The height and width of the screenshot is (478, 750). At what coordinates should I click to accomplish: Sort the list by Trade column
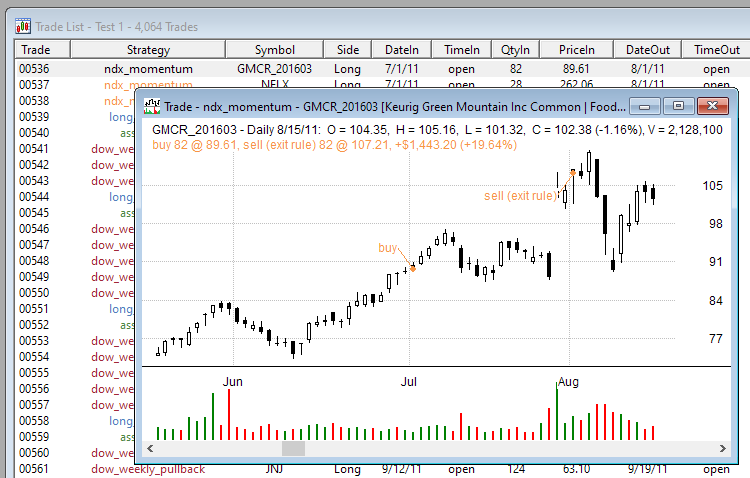pyautogui.click(x=36, y=49)
